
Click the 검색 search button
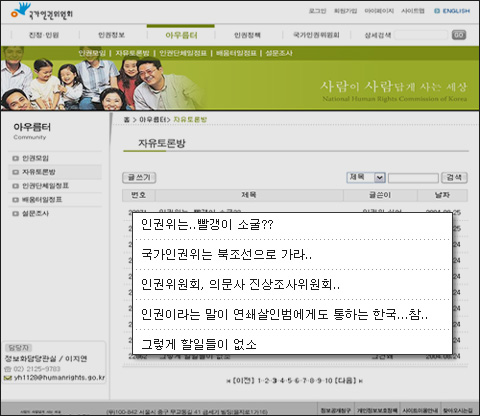coord(454,178)
